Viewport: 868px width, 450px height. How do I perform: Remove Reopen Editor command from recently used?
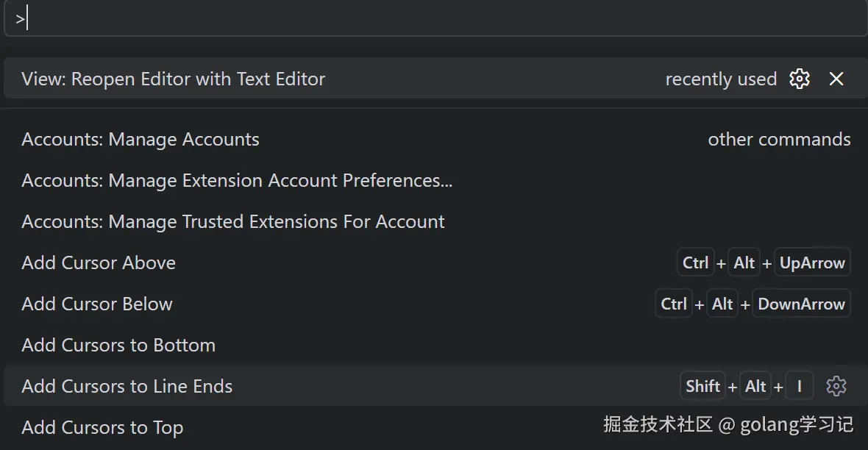(x=836, y=79)
